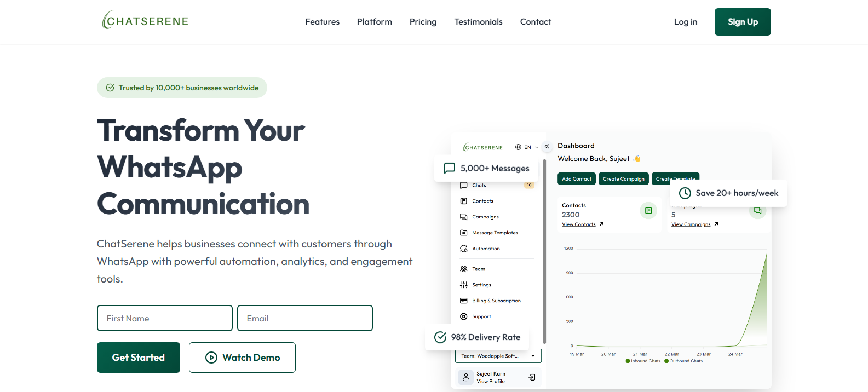
Task: Click the Contacts count value 2300
Action: (571, 215)
